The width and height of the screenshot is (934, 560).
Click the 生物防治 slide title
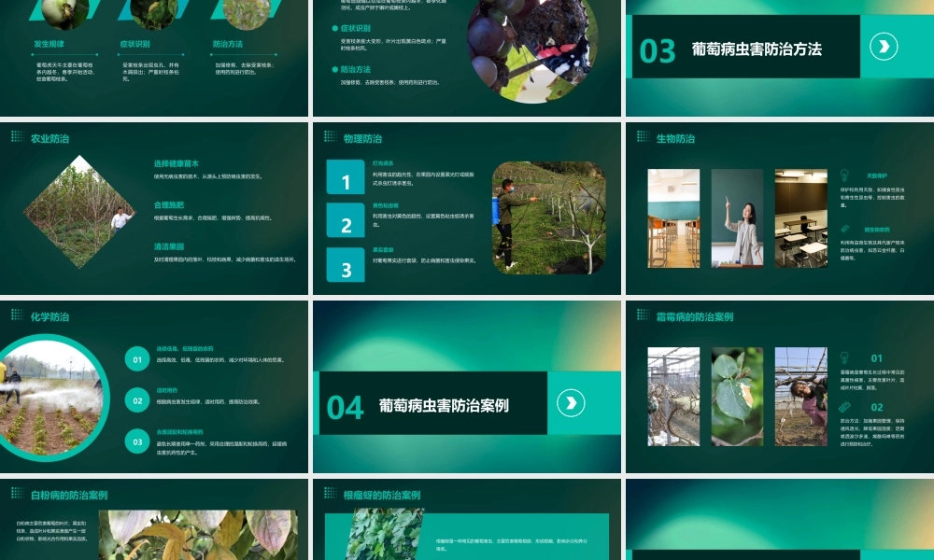click(x=675, y=138)
